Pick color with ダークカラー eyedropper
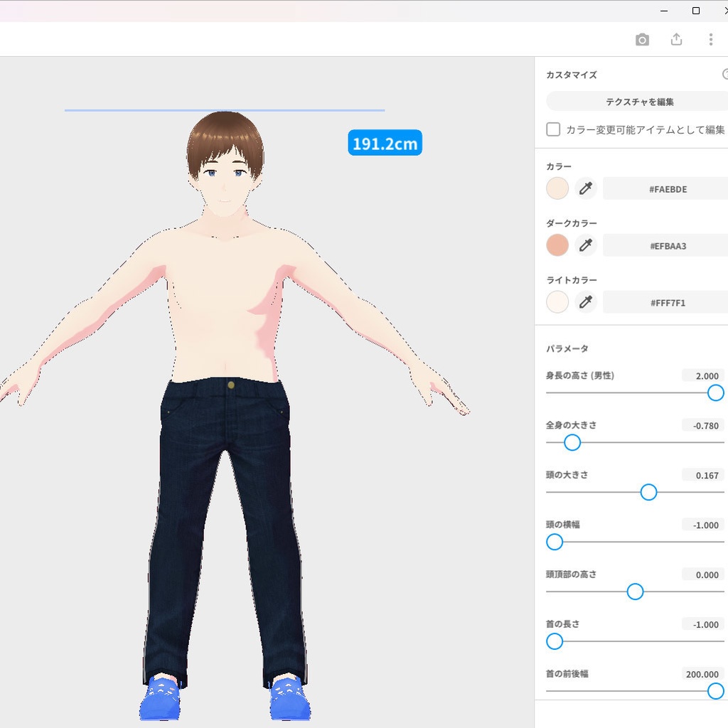The height and width of the screenshot is (728, 728). pos(586,245)
